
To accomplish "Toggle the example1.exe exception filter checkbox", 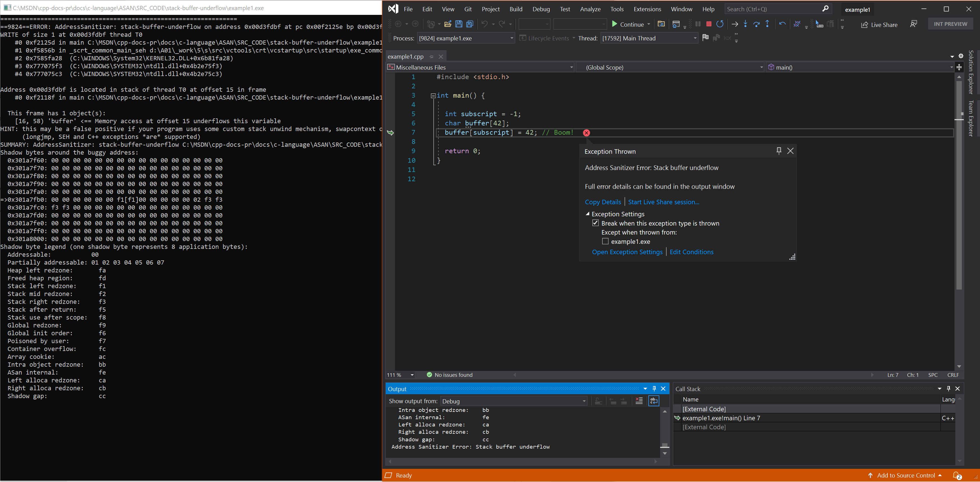I will tap(604, 241).
